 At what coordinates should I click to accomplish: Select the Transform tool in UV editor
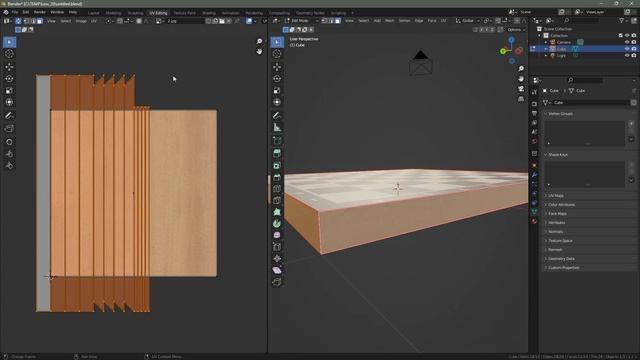coord(9,102)
